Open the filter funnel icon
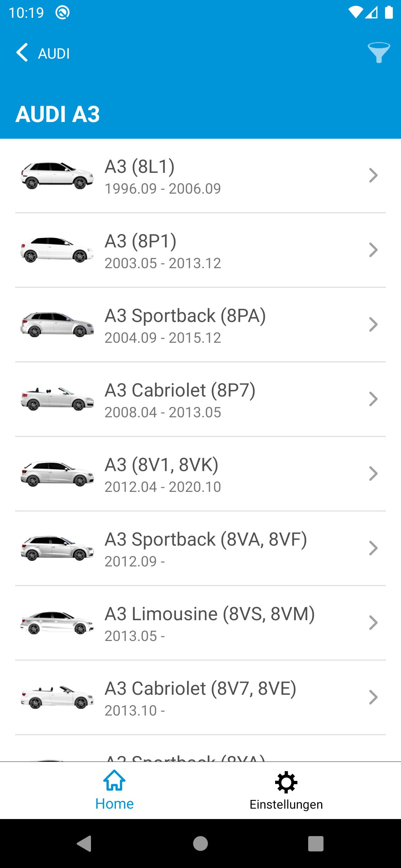Screen dimensions: 401x868 tap(378, 52)
